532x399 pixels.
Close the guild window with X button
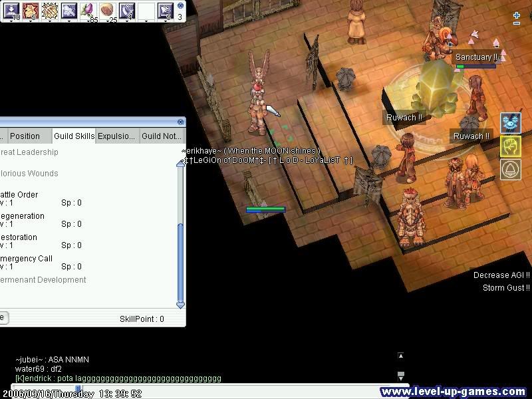click(180, 122)
